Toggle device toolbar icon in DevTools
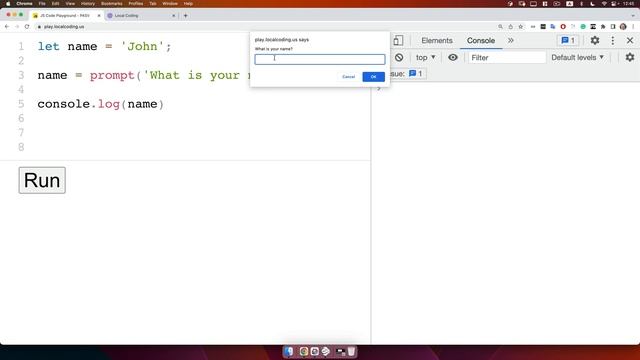 coord(398,40)
